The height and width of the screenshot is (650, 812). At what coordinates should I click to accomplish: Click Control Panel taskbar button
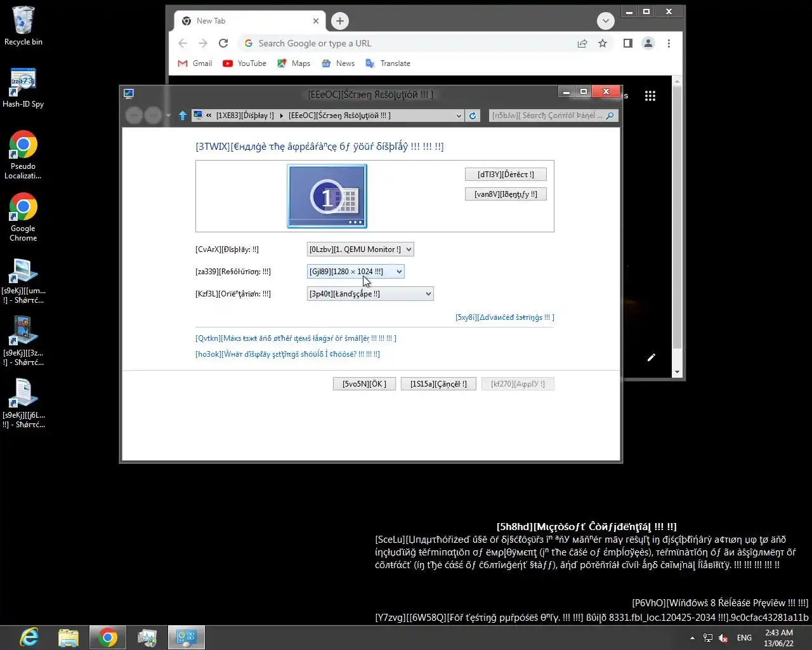[x=187, y=637]
